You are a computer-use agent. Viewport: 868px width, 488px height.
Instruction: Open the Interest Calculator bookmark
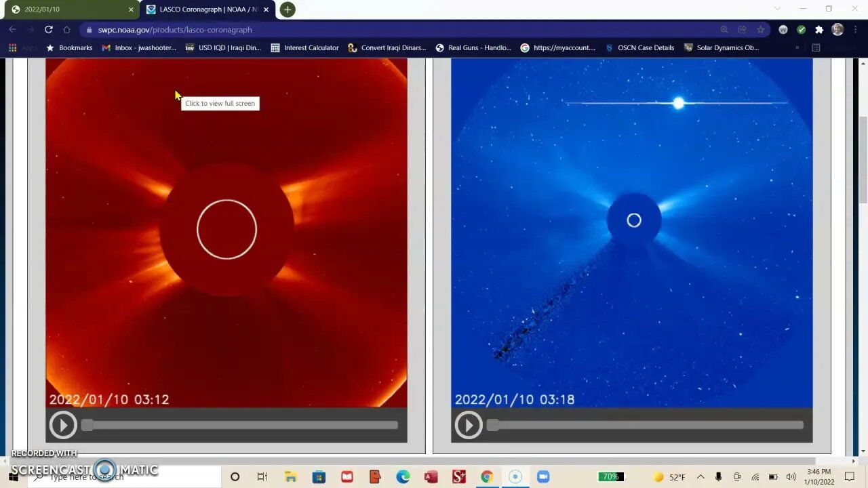point(304,47)
